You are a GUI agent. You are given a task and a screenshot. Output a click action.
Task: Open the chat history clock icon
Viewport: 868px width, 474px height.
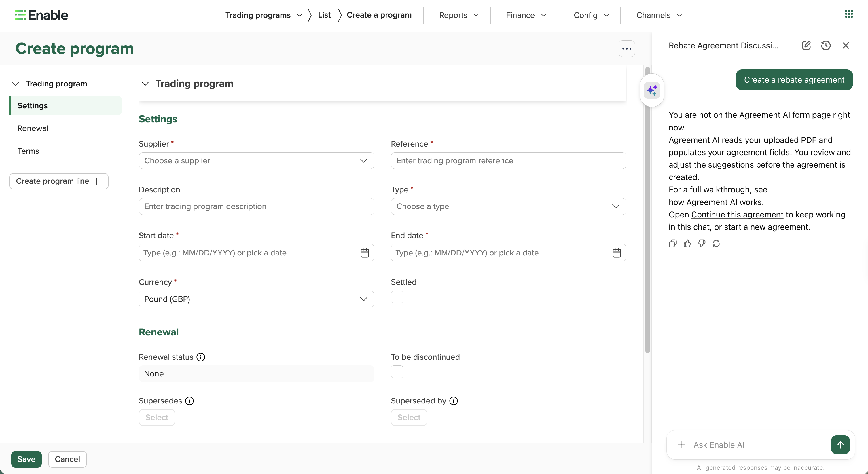826,45
